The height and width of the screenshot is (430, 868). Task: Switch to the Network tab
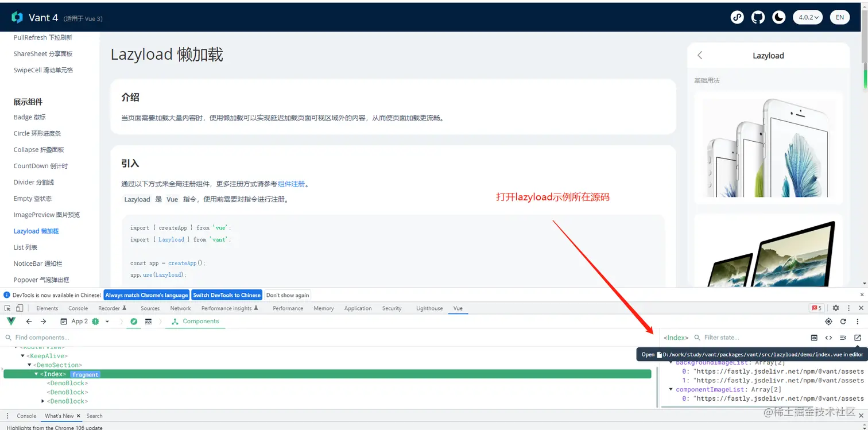(x=180, y=308)
